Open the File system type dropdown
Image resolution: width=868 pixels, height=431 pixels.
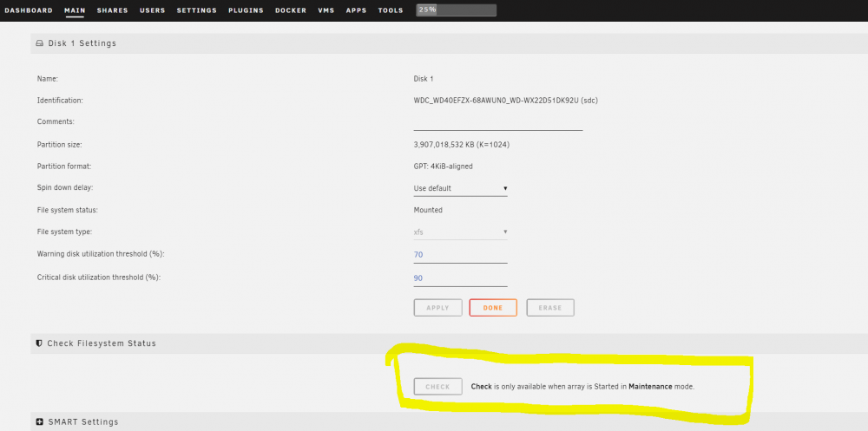461,232
